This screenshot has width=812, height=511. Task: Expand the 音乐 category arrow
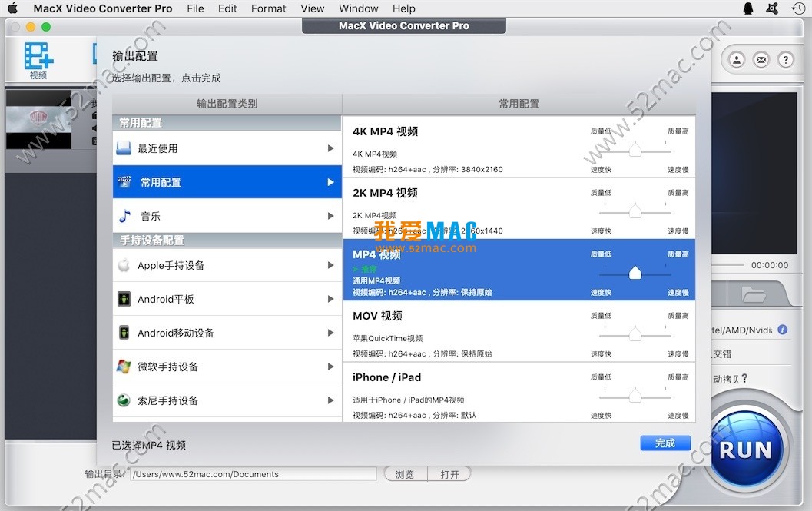click(x=330, y=216)
